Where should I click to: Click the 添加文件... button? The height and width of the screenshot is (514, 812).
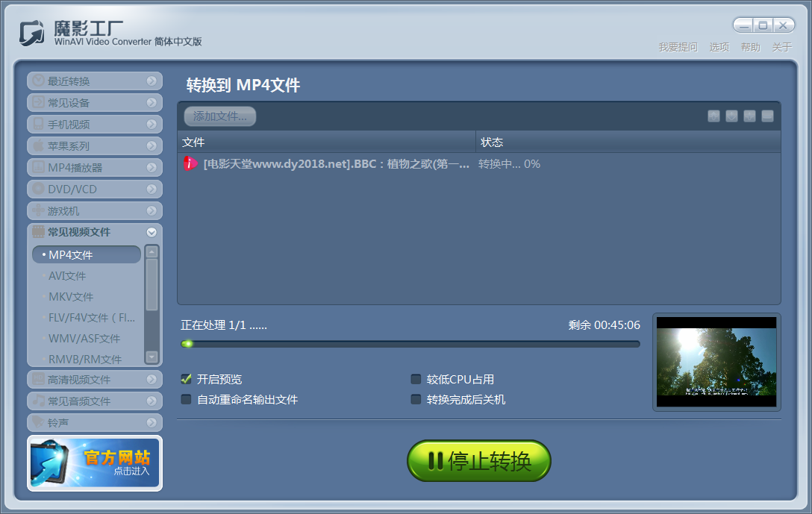[x=220, y=116]
